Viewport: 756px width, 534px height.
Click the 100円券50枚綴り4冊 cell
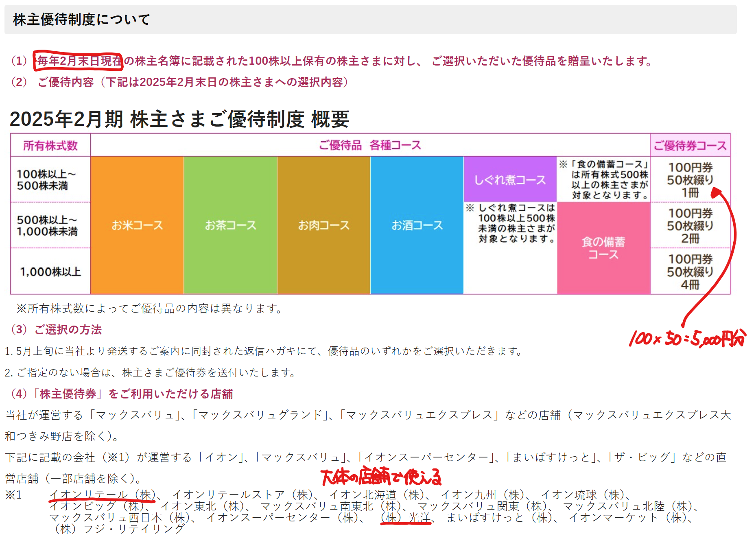[x=690, y=271]
